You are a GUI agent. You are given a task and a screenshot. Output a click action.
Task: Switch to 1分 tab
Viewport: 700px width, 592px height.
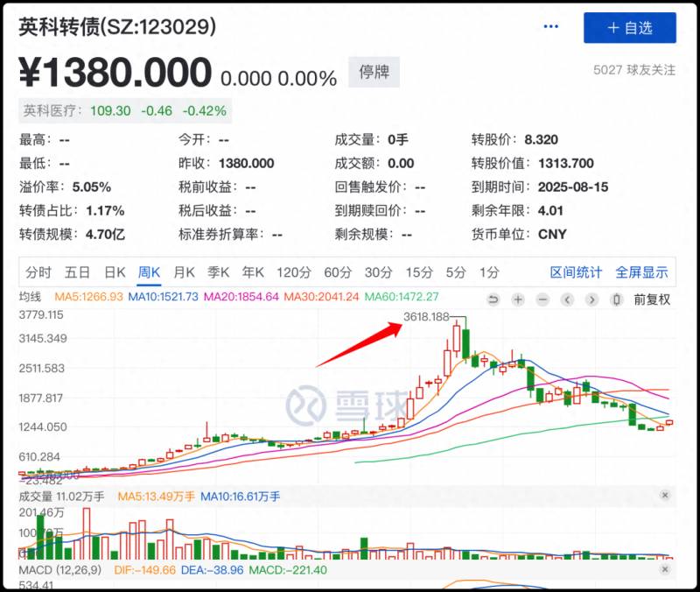click(489, 272)
